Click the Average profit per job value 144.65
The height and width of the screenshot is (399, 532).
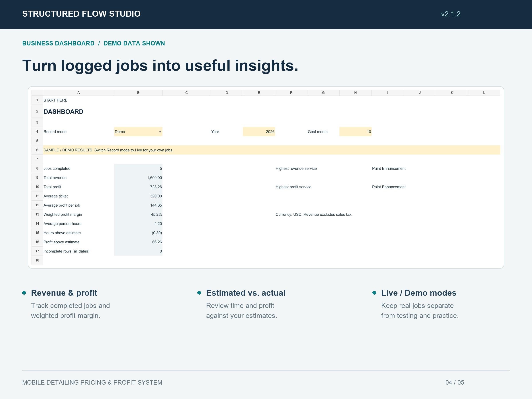138,205
